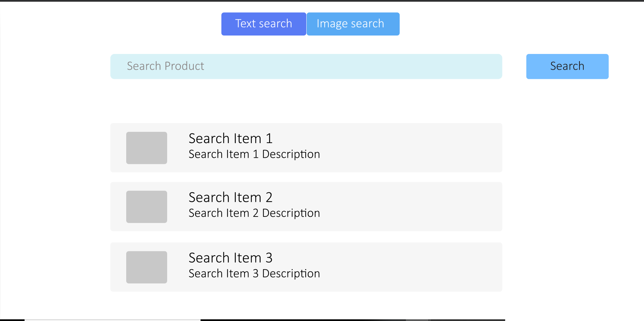Image resolution: width=644 pixels, height=321 pixels.
Task: Click the Search Item 1 title
Action: 231,139
